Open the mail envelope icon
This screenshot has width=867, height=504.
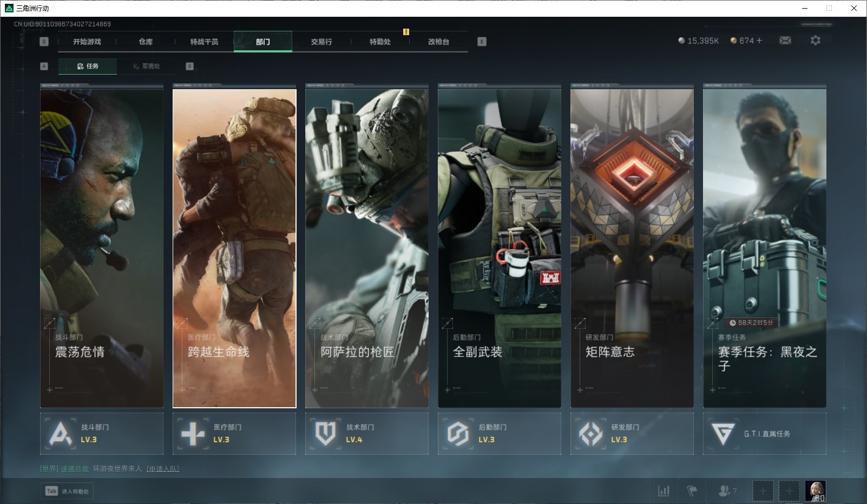[785, 41]
